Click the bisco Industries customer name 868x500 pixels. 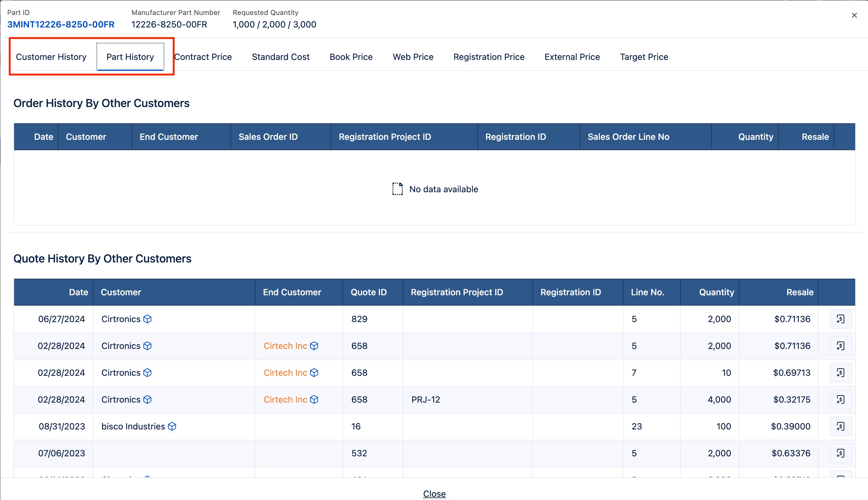tap(133, 426)
